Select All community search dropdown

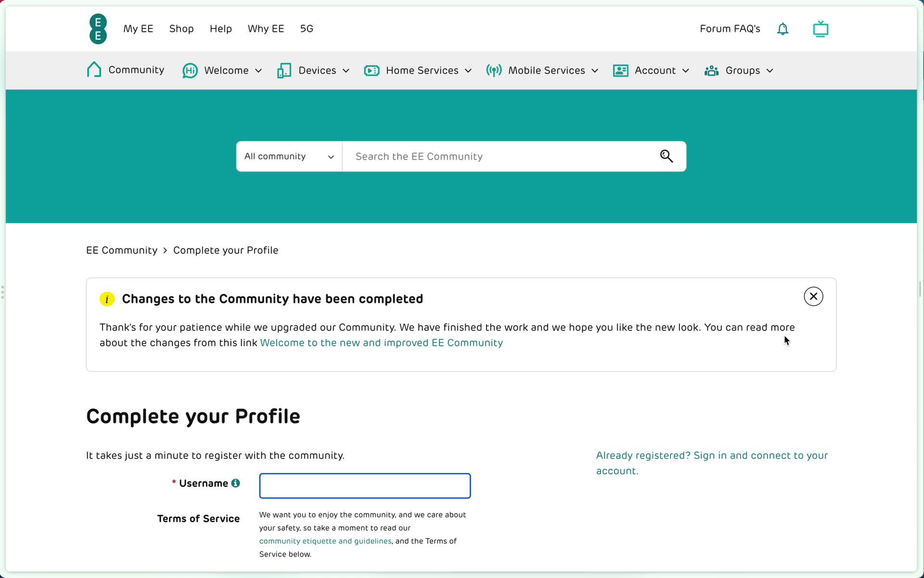point(289,156)
